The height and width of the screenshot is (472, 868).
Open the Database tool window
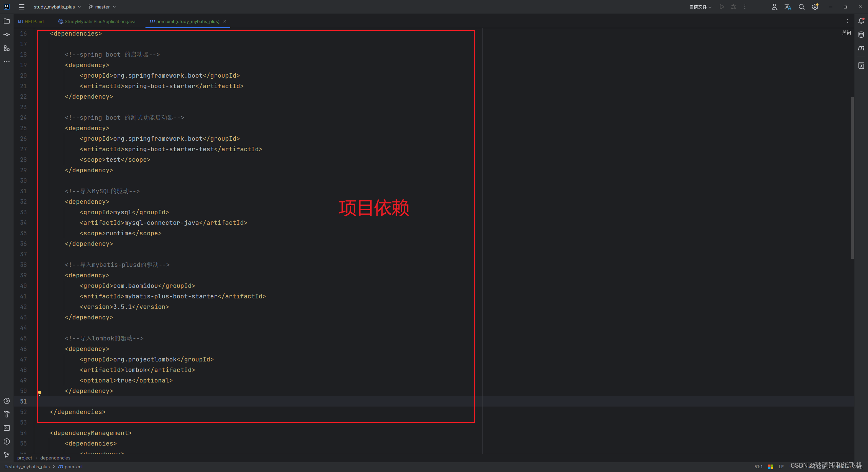[x=861, y=35]
